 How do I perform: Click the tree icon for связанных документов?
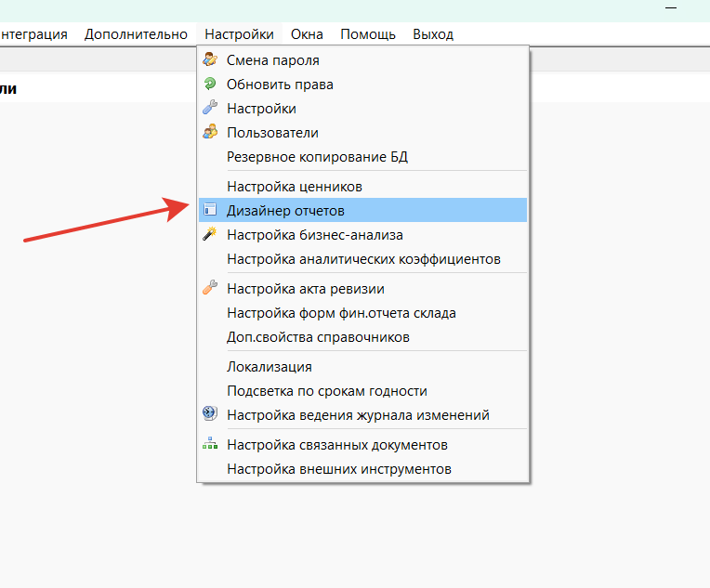click(210, 445)
